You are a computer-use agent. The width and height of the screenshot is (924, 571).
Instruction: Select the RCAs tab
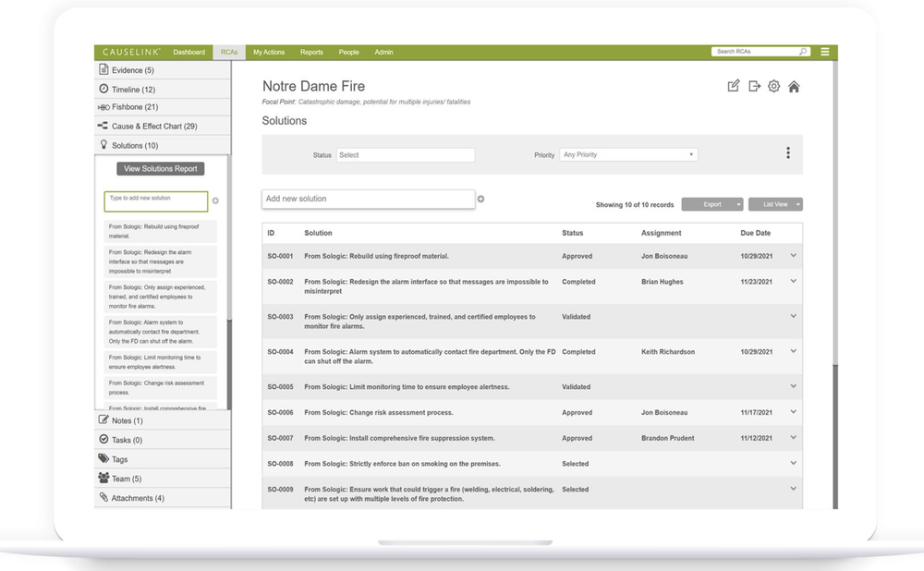[x=229, y=52]
